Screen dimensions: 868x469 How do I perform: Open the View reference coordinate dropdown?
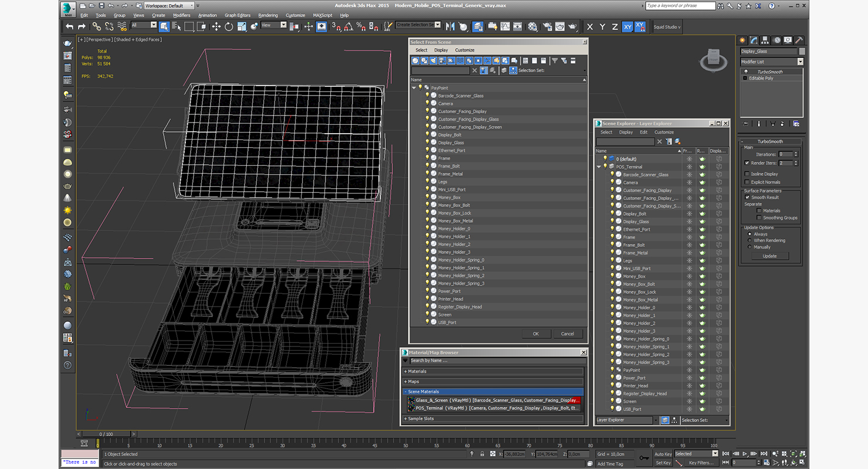274,25
